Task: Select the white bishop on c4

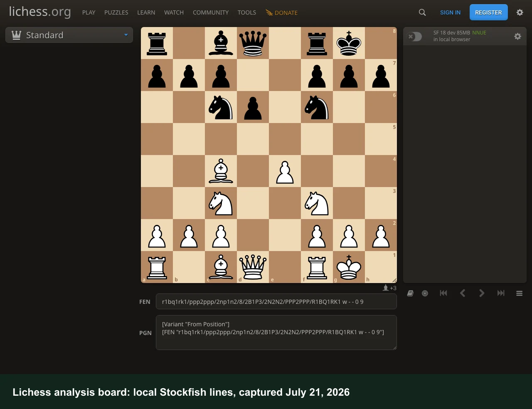Action: click(221, 171)
